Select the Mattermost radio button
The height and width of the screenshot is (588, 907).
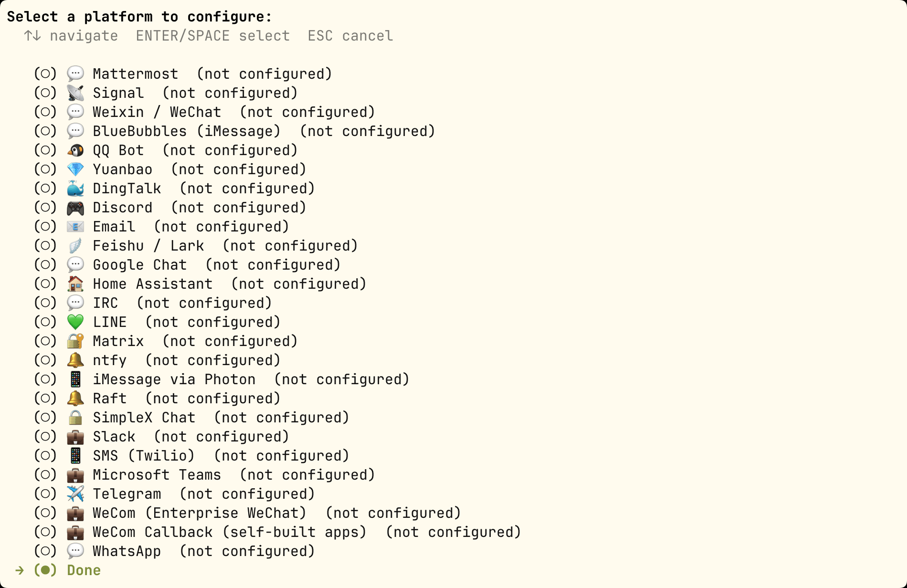[45, 74]
